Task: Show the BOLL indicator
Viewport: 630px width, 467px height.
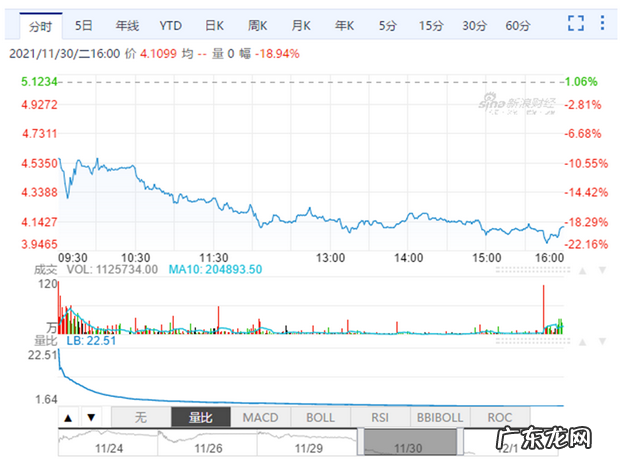Action: pyautogui.click(x=320, y=417)
